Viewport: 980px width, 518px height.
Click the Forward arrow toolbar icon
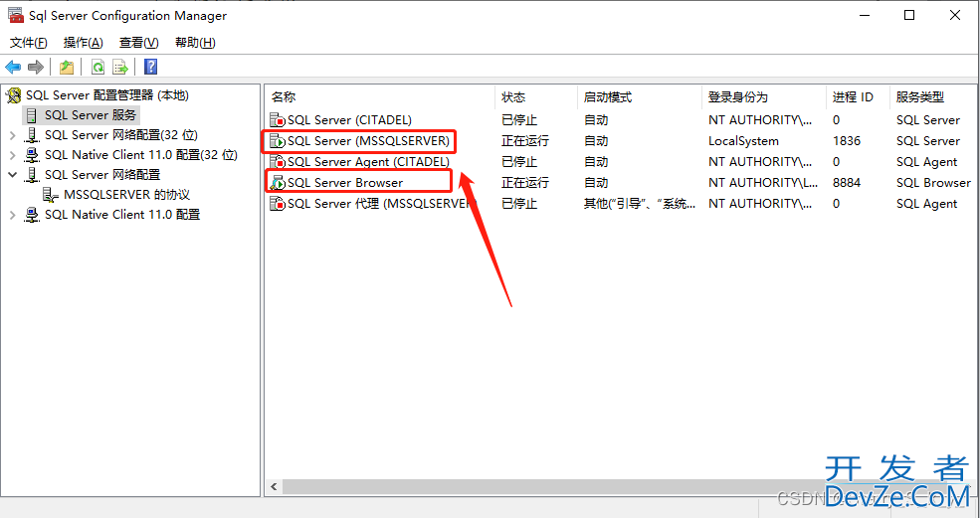[36, 67]
